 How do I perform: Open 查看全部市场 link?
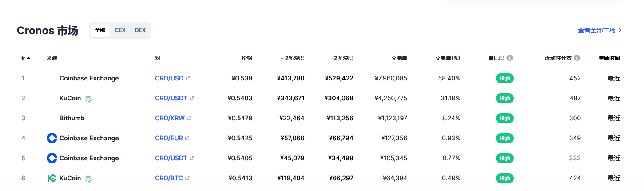[x=600, y=30]
